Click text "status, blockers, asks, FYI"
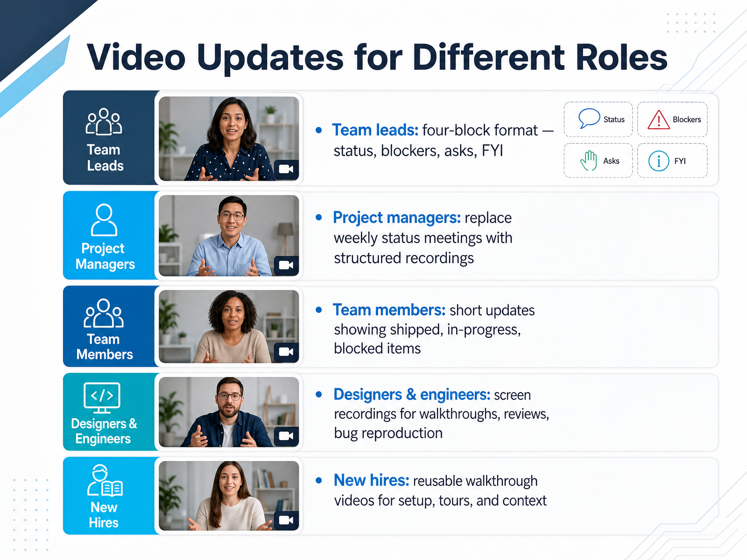This screenshot has width=747, height=560. click(418, 151)
